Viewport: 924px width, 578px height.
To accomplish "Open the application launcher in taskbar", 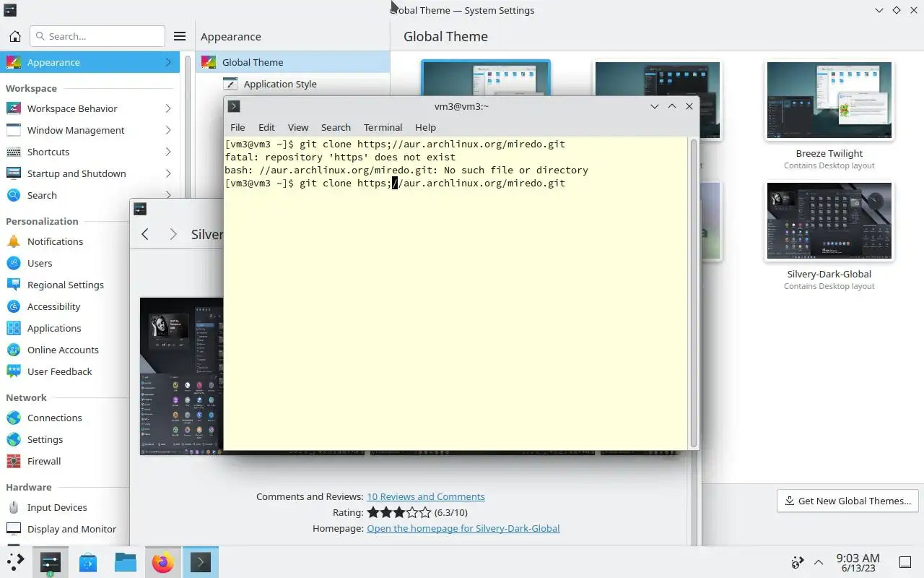I will coord(16,561).
